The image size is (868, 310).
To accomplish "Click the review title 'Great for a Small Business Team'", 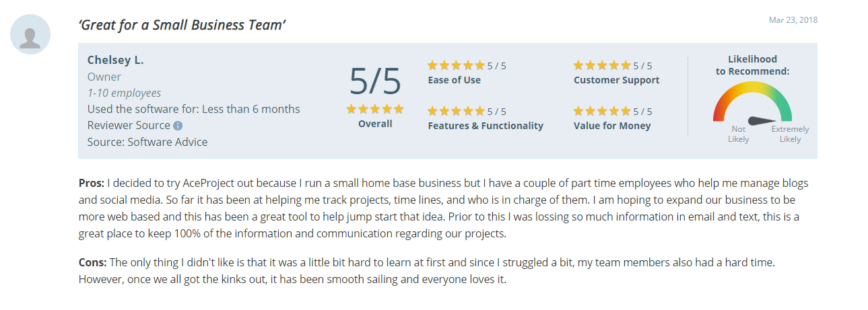I will tap(182, 26).
